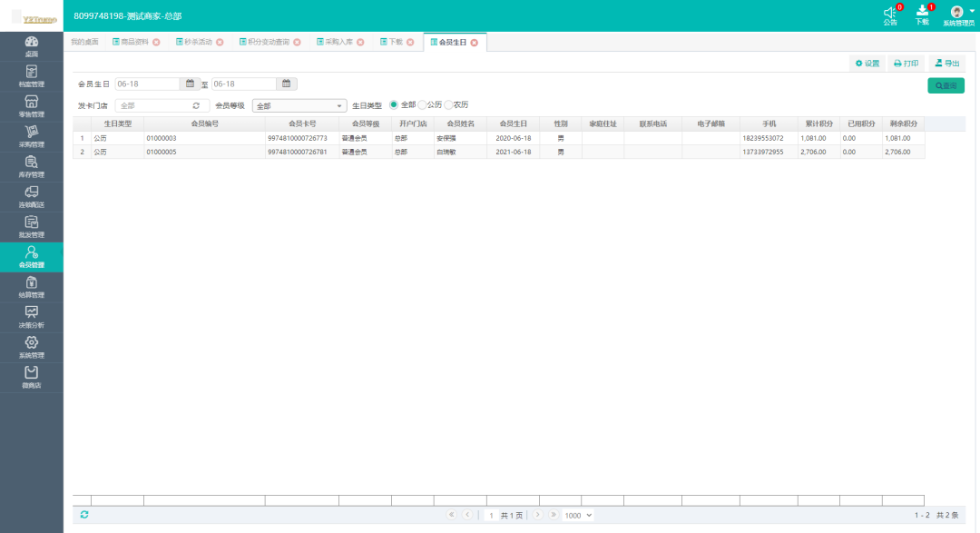Open 零售管理 in the sidebar
The height and width of the screenshot is (533, 980).
(31, 106)
